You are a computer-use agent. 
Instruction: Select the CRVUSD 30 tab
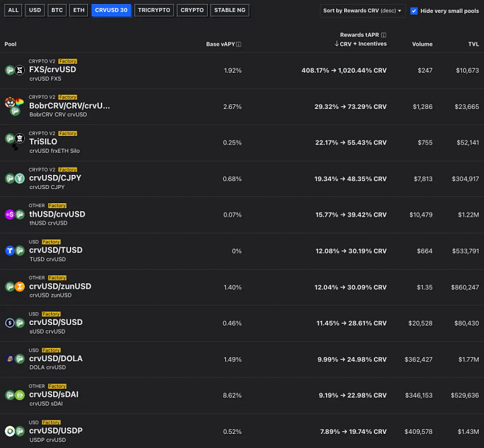coord(111,10)
